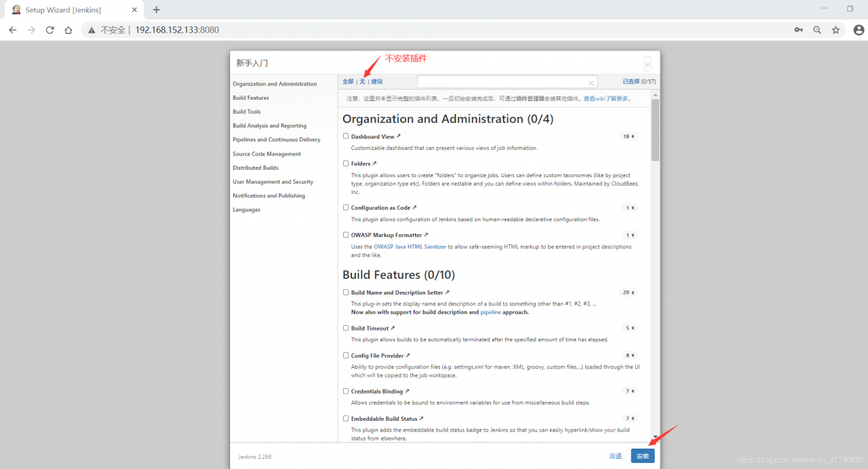Select Source Code Management category
Image resolution: width=868 pixels, height=469 pixels.
tap(267, 154)
